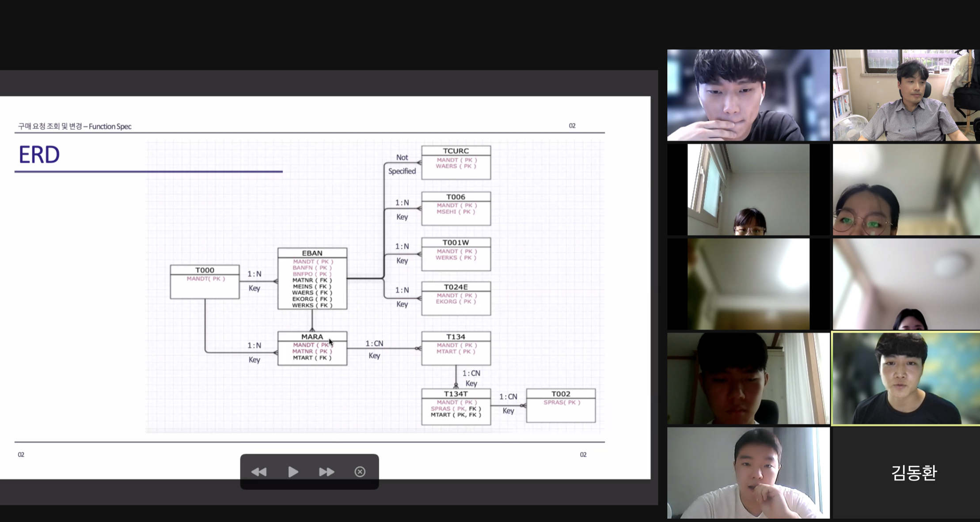
Task: Click the T002 entity box
Action: [560, 405]
